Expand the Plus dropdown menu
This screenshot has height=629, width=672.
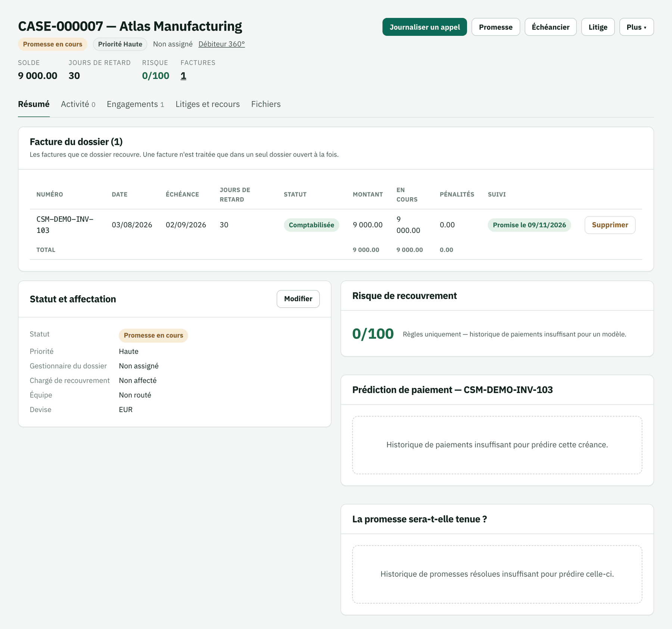[x=636, y=27]
